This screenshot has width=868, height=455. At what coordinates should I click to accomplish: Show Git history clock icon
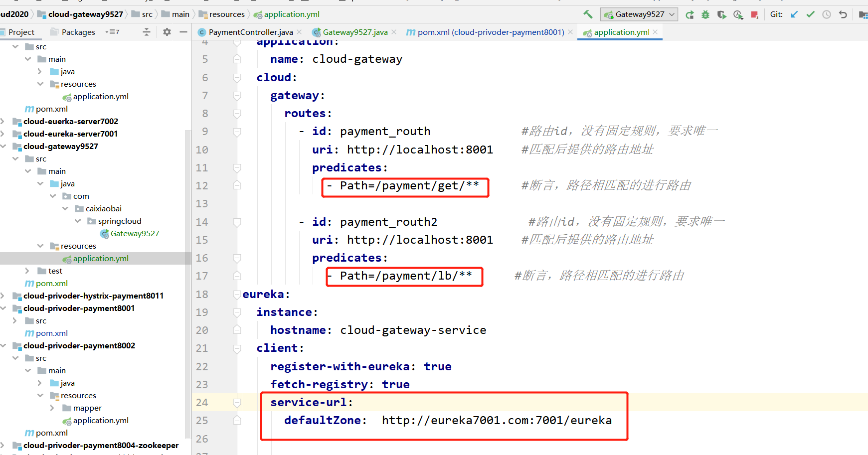pos(827,14)
